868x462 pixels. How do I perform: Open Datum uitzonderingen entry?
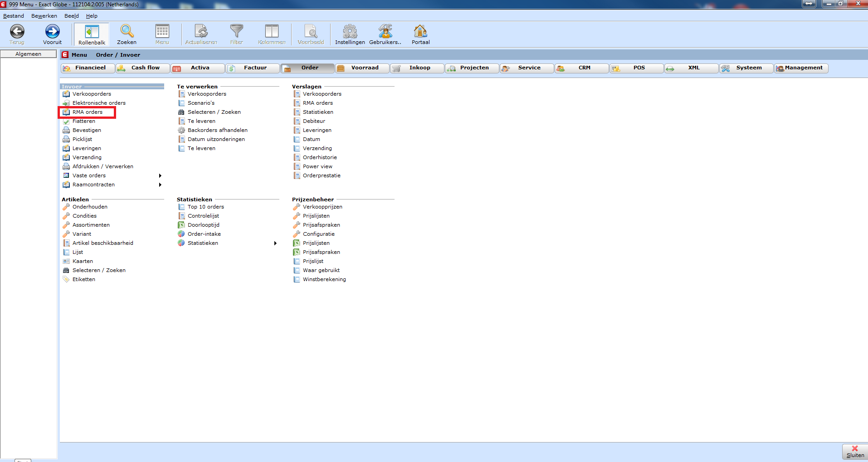click(216, 139)
